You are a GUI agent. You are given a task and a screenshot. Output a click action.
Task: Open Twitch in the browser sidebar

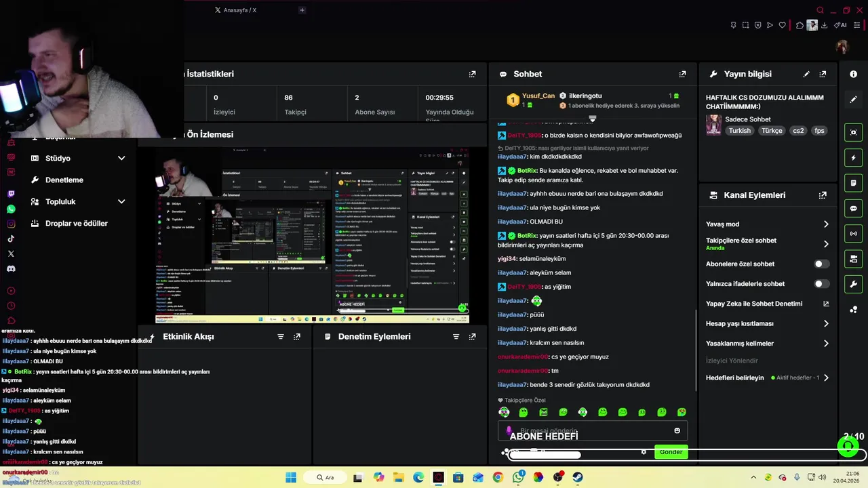tap(11, 194)
